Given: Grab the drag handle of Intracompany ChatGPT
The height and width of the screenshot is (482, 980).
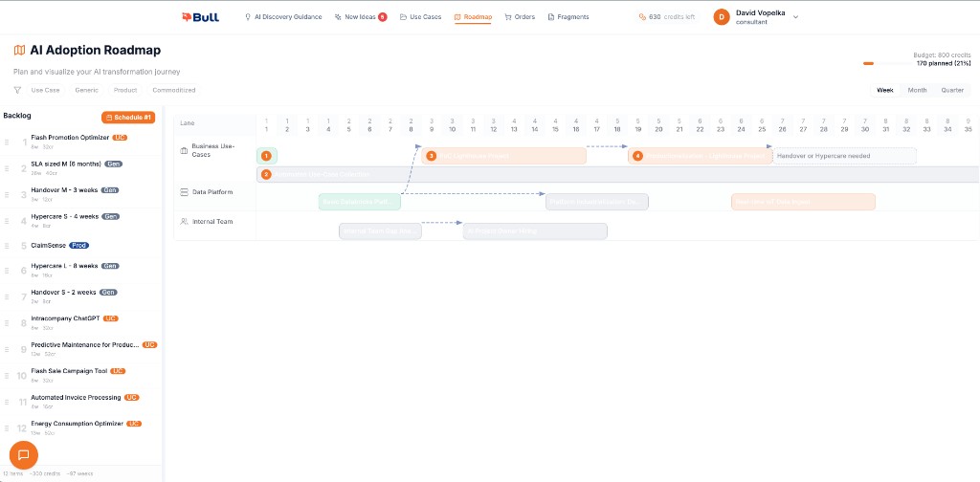Looking at the screenshot, I should [7, 323].
